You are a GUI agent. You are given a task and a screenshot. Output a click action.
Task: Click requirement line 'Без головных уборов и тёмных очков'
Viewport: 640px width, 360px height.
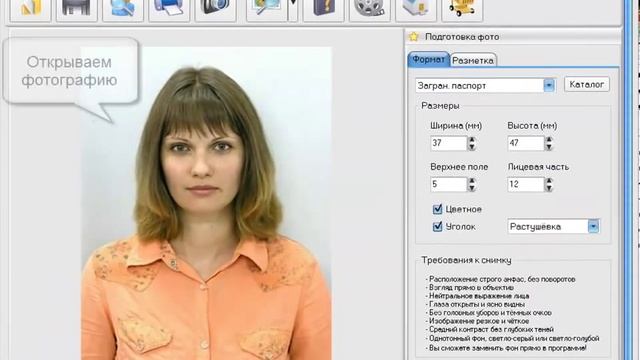click(489, 313)
